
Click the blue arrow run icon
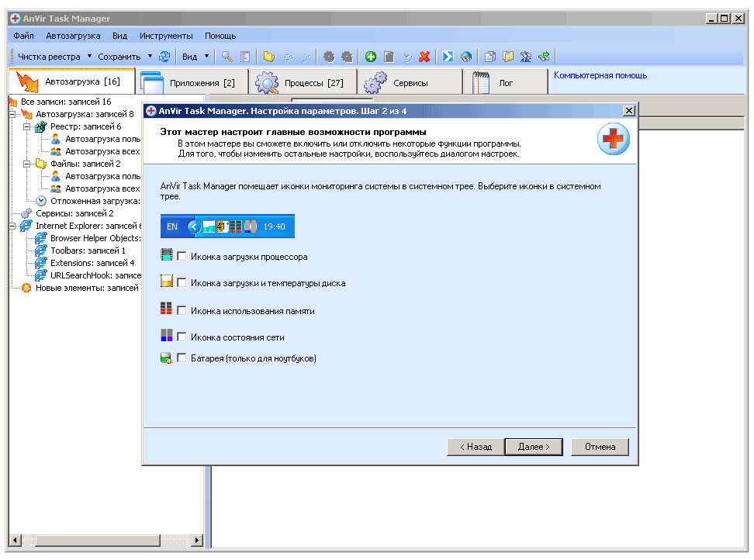[448, 57]
